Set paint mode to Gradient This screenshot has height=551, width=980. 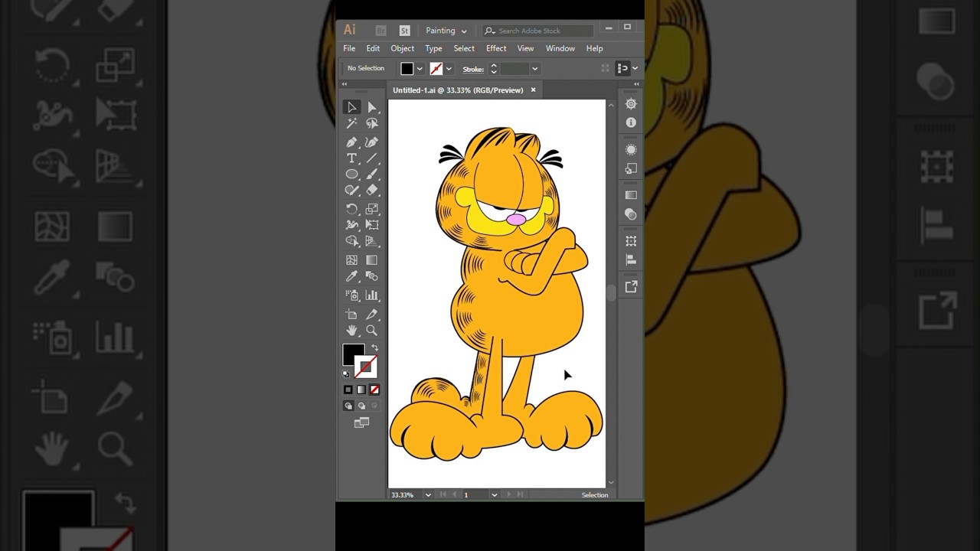[361, 390]
